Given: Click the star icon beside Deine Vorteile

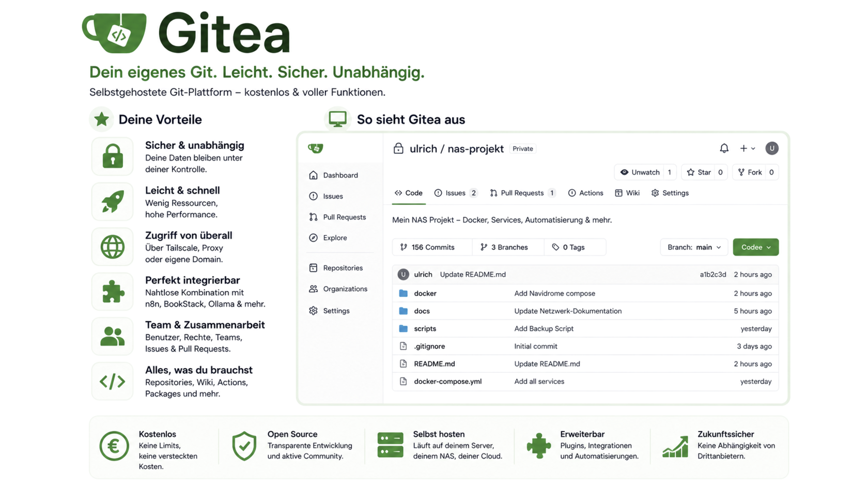Looking at the screenshot, I should (x=101, y=119).
